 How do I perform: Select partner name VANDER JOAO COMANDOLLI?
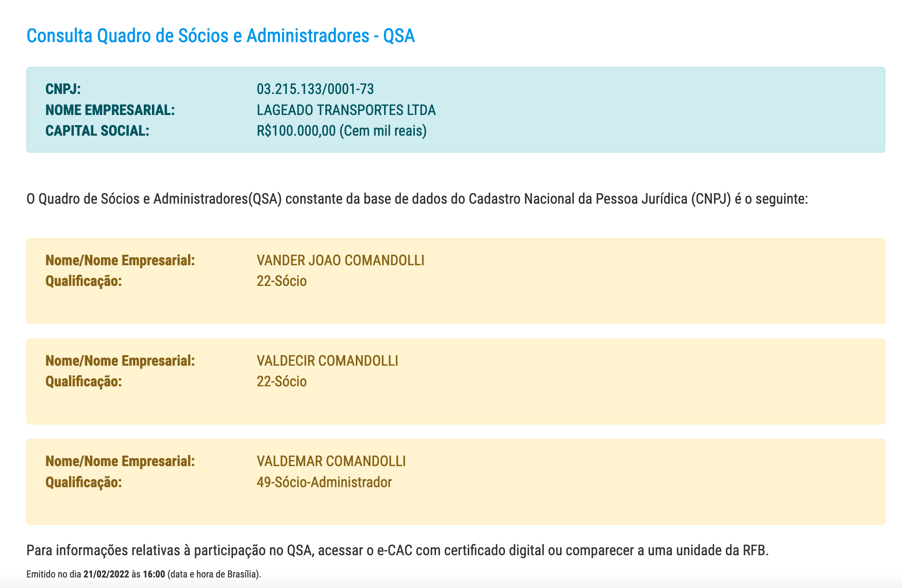(x=340, y=260)
